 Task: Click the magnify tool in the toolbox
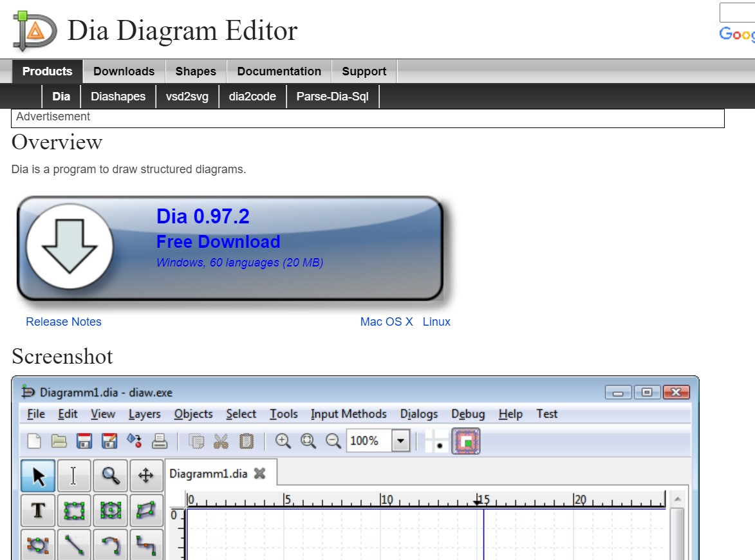tap(110, 476)
